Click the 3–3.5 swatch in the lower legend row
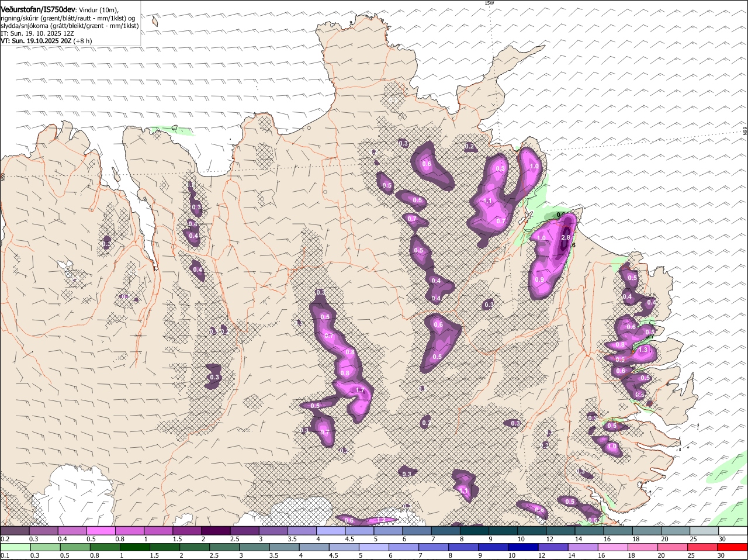The width and height of the screenshot is (748, 560). [x=254, y=548]
